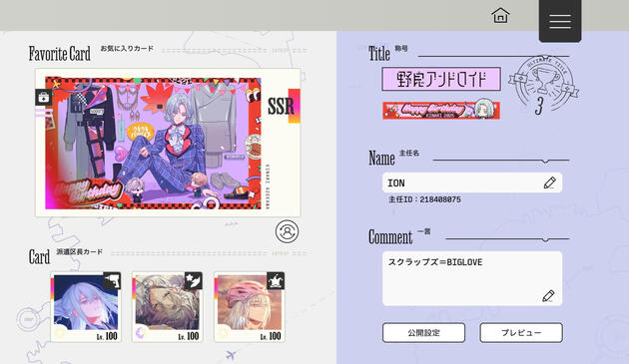Open the middle dispatch card thumbnail
Screen dimensions: 629x364
pos(168,307)
